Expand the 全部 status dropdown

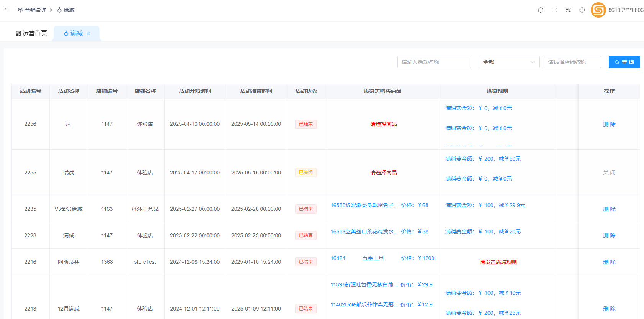tap(509, 62)
